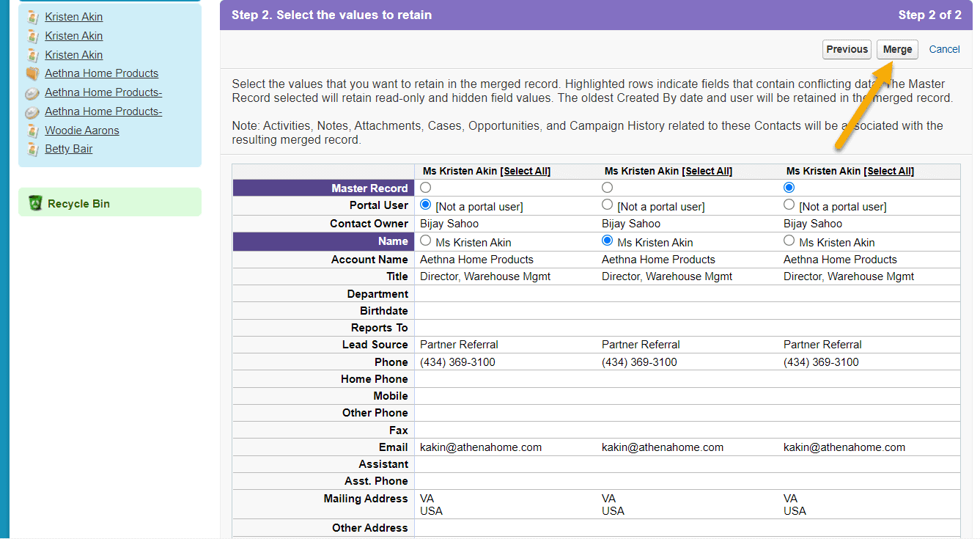Image resolution: width=980 pixels, height=539 pixels.
Task: Click Select All for the first column
Action: [x=526, y=170]
